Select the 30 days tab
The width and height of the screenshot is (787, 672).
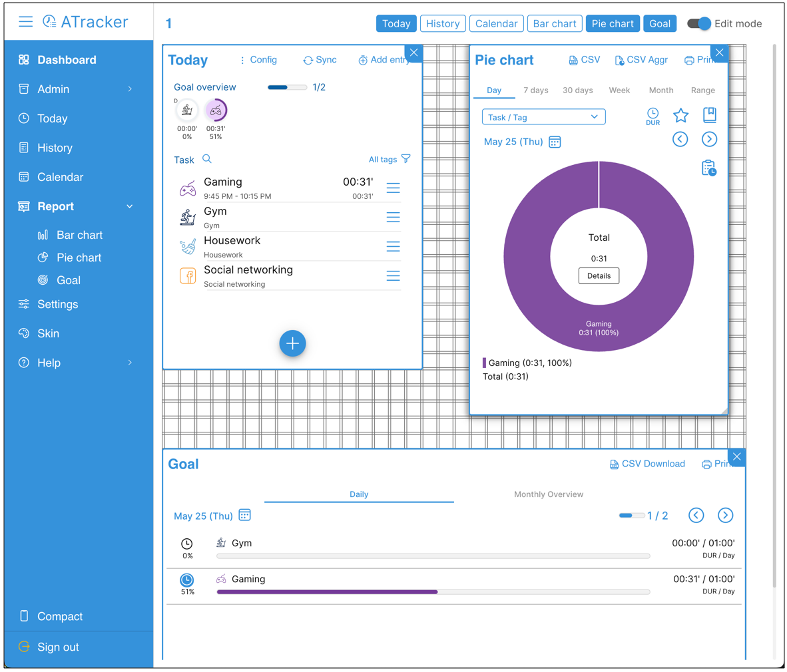tap(578, 90)
